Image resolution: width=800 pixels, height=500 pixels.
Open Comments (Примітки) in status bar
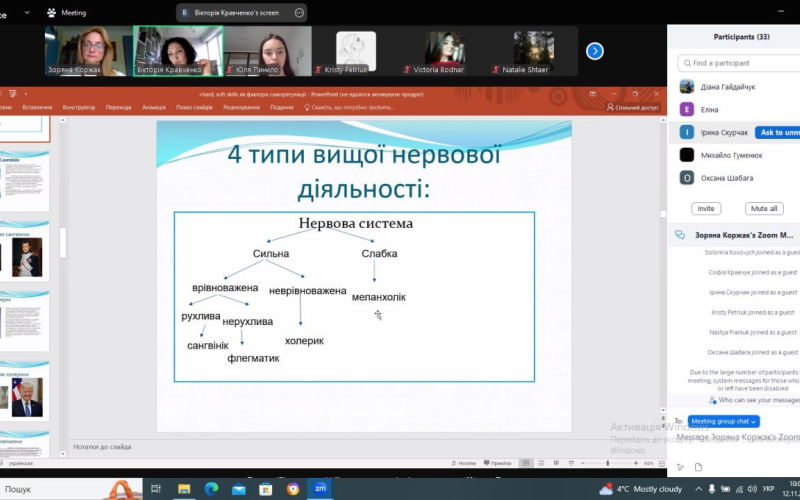[497, 463]
